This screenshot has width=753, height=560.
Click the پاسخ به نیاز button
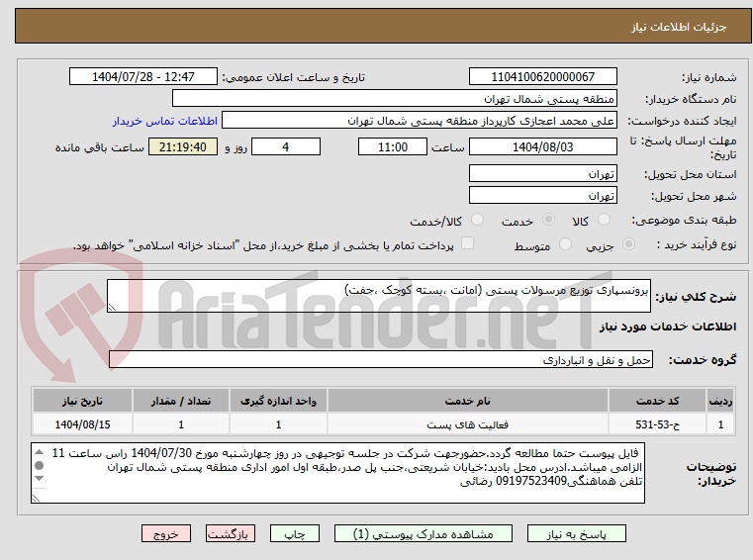(576, 534)
